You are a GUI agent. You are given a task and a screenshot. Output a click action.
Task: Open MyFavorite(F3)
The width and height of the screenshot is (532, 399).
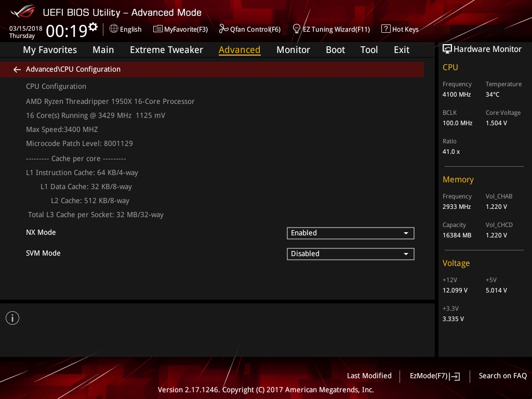[x=180, y=29]
